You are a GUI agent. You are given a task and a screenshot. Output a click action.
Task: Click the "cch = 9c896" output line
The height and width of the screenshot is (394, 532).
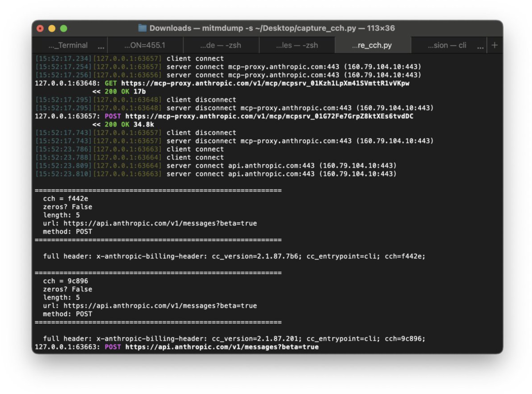[66, 281]
